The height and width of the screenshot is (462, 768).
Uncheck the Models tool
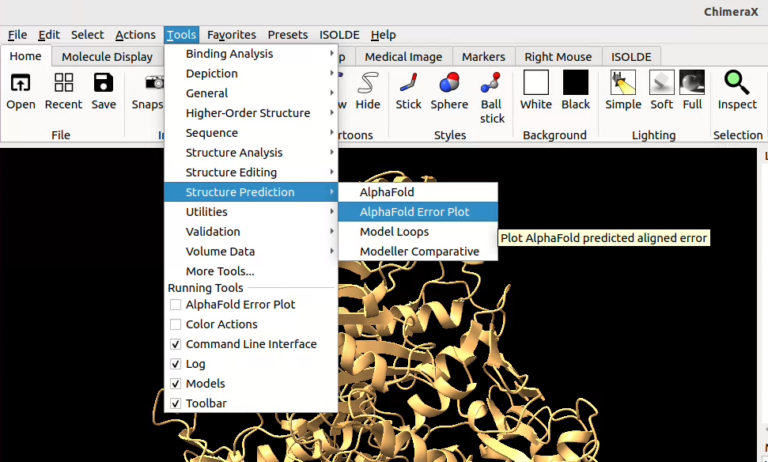pyautogui.click(x=175, y=384)
